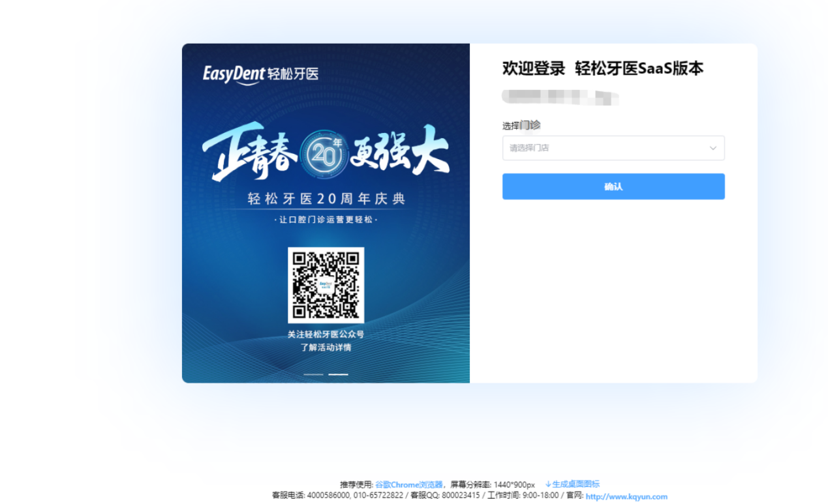Click the 轻松牙医20周年庆典 banner text
This screenshot has height=504, width=828.
[326, 199]
